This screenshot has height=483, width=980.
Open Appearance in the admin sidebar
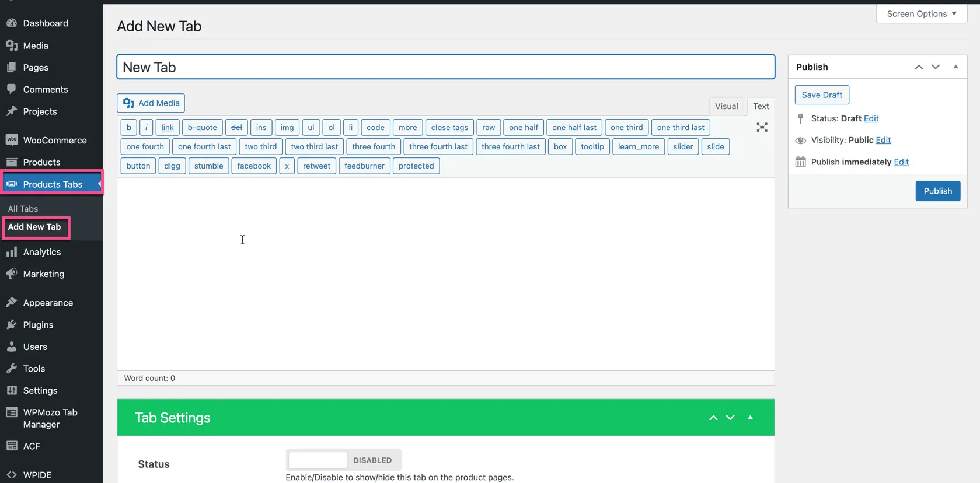pos(48,303)
